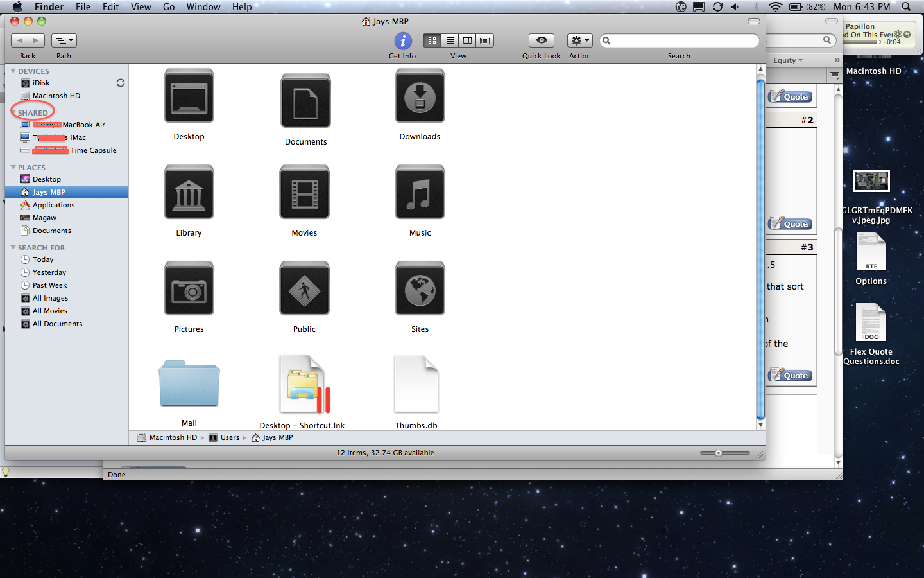Viewport: 924px width, 578px height.
Task: Open the Apple menu
Action: tap(17, 7)
